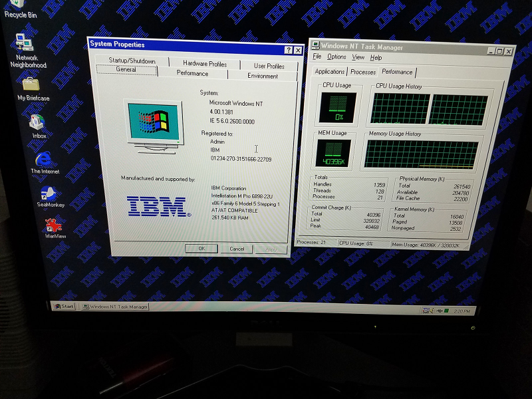Open the Recycle Bin desktop icon
Screen dimensions: 532x399
20,9
